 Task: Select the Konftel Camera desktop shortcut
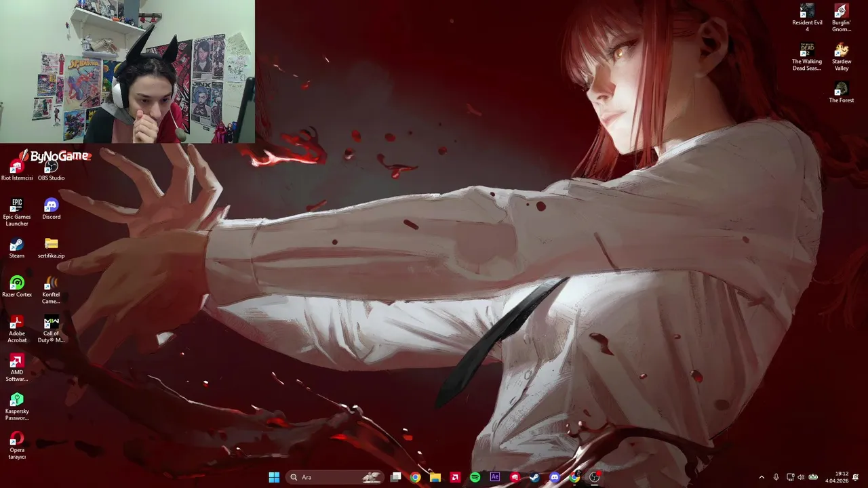point(51,290)
